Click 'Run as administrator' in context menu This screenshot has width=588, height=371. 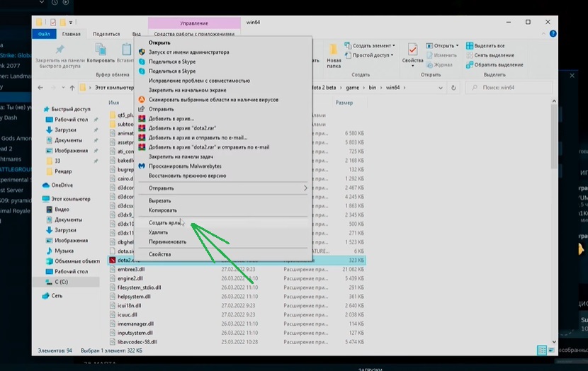[x=188, y=52]
